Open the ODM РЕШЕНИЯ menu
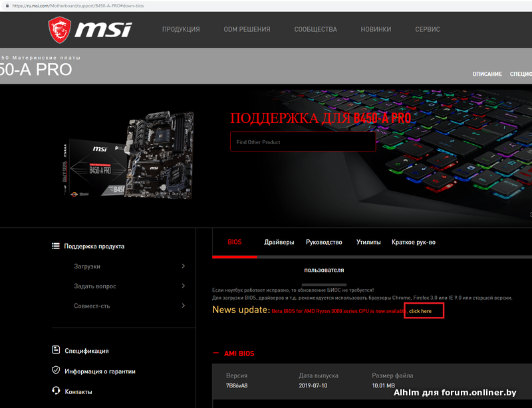The width and height of the screenshot is (532, 408). [x=247, y=29]
